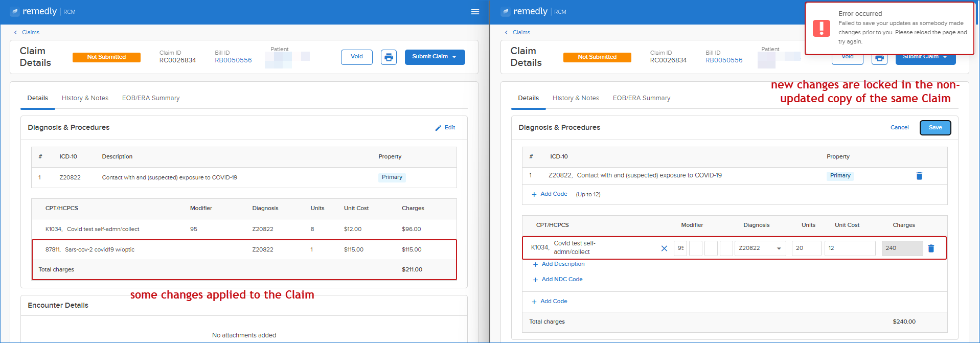Go back via the left Claims chevron
Viewport: 980px width, 343px height.
[16, 32]
